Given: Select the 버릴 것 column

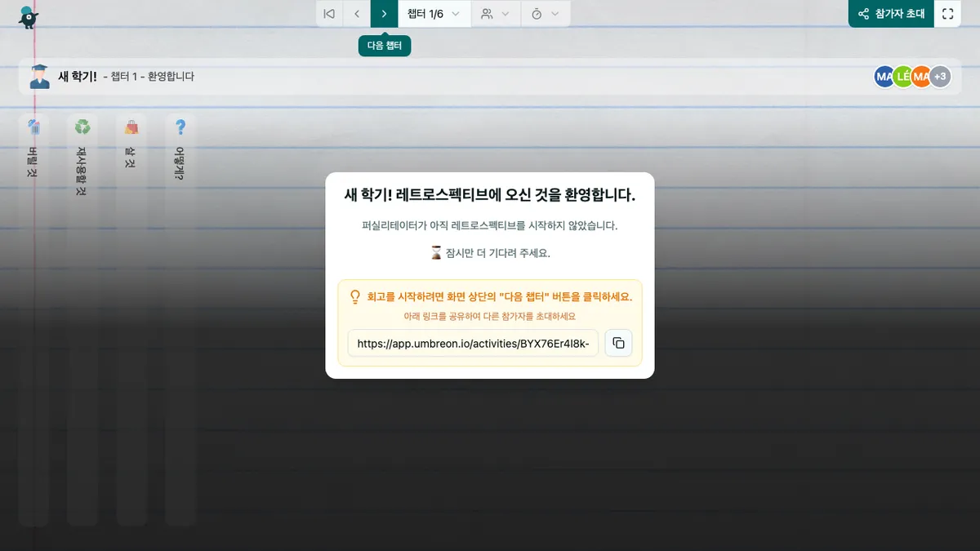Looking at the screenshot, I should (x=33, y=318).
